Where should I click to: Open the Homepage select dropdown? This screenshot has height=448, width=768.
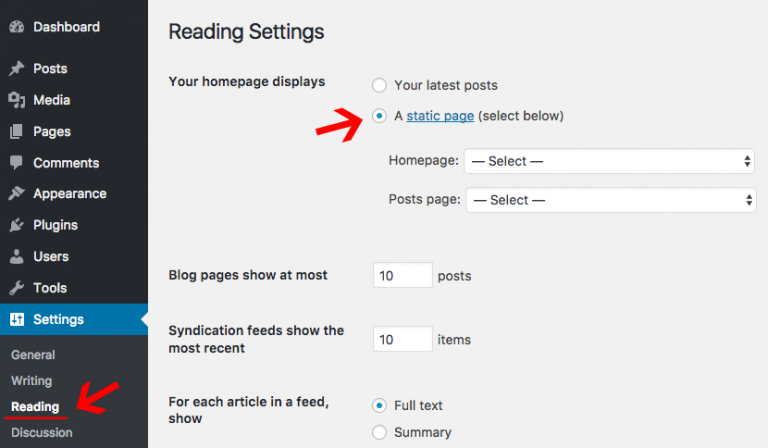(609, 161)
